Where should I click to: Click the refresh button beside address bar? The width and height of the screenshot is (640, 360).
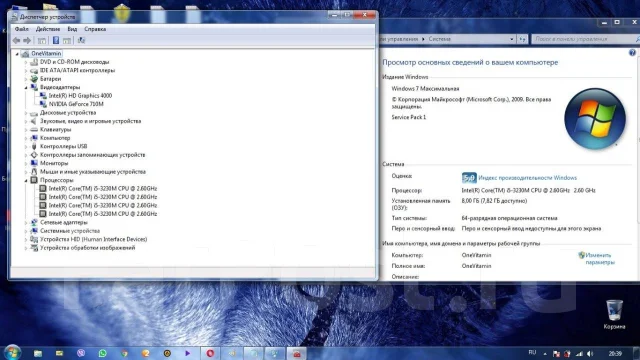(523, 39)
